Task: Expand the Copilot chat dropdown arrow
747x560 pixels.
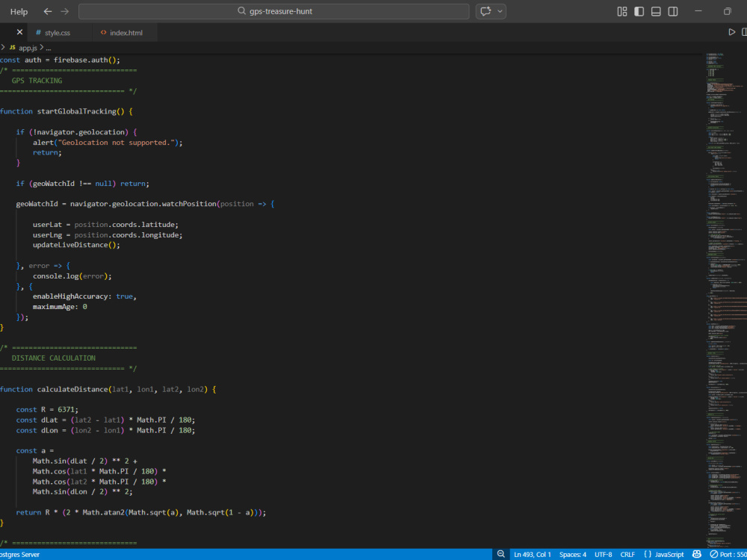Action: coord(500,11)
